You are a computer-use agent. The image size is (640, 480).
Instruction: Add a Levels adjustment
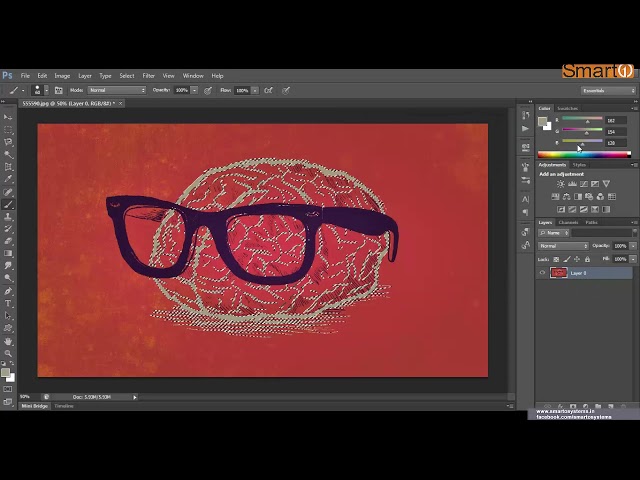point(572,184)
